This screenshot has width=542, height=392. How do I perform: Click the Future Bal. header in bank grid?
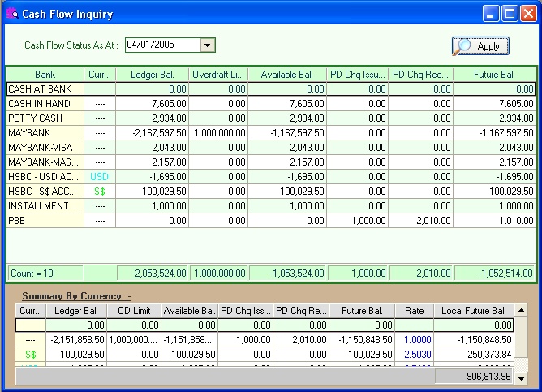(x=494, y=75)
